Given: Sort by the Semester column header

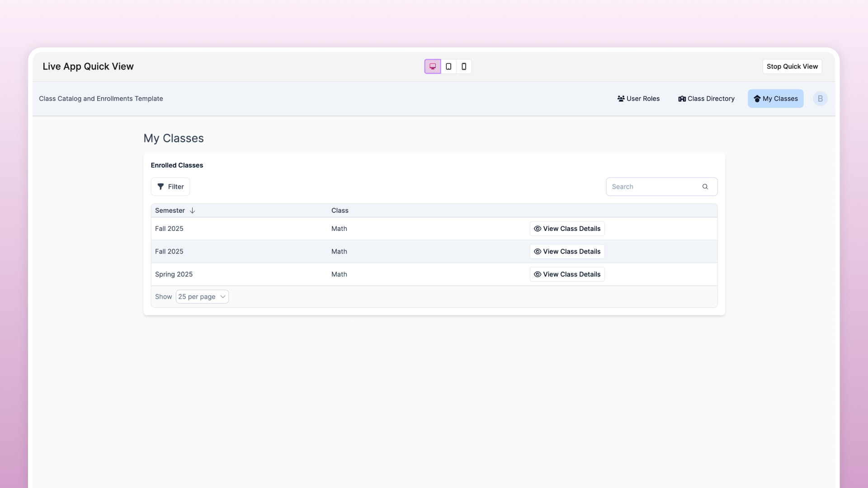Looking at the screenshot, I should 170,211.
